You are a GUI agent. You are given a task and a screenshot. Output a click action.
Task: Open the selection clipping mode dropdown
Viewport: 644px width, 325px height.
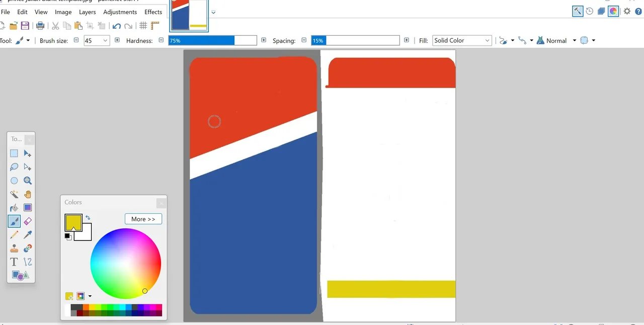(x=588, y=40)
